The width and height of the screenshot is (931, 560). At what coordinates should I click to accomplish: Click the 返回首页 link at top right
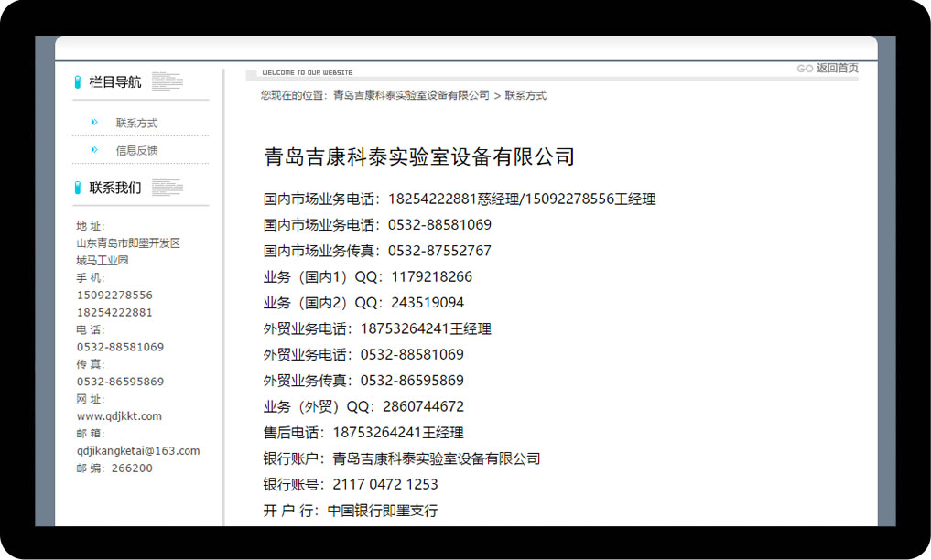click(x=838, y=69)
